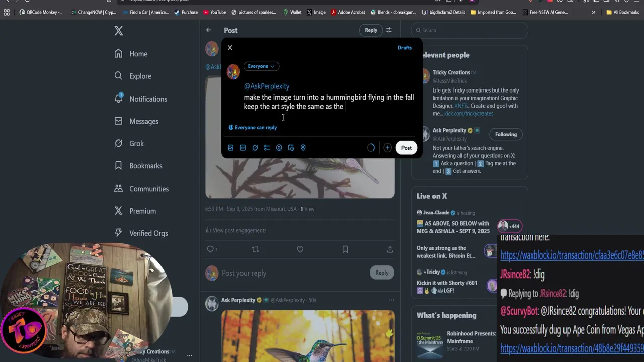Share the post icon
This screenshot has height=362, width=644.
click(x=390, y=249)
